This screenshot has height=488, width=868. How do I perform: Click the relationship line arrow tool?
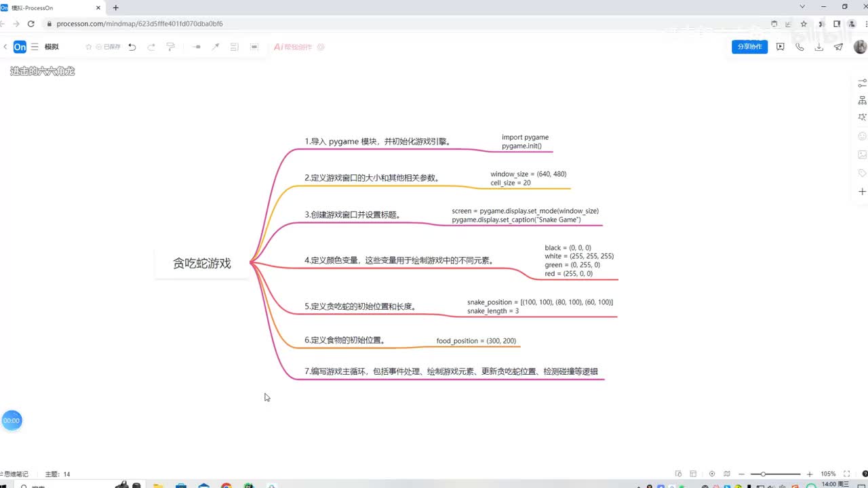tap(216, 47)
